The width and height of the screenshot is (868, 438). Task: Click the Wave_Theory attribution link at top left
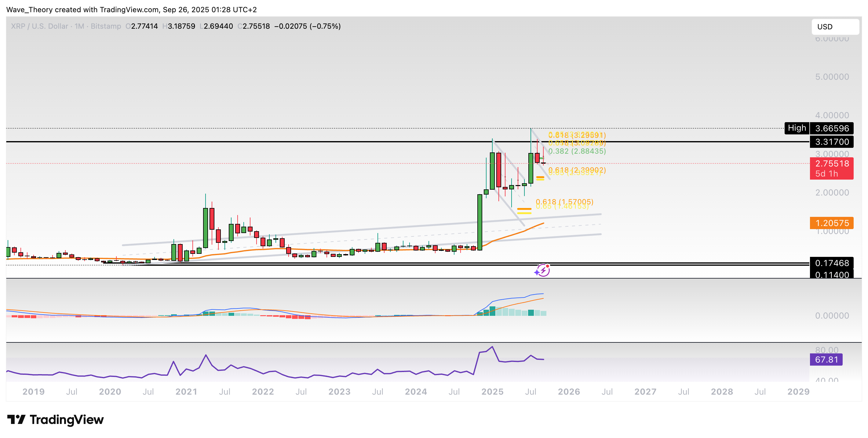pos(30,9)
